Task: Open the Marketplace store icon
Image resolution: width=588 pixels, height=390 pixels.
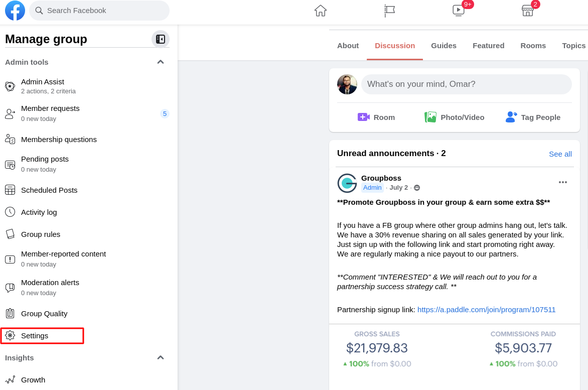Action: [x=527, y=11]
